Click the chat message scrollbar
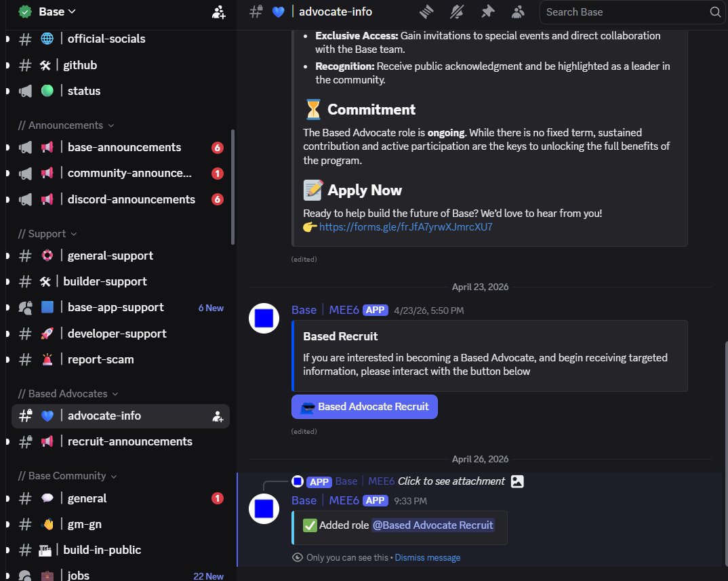The width and height of the screenshot is (728, 581). coord(726,453)
